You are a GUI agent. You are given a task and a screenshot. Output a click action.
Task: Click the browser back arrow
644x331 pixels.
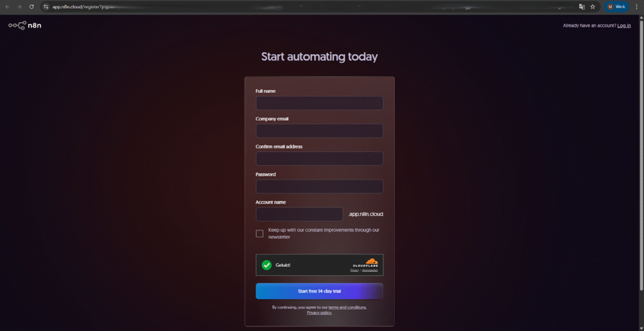8,6
